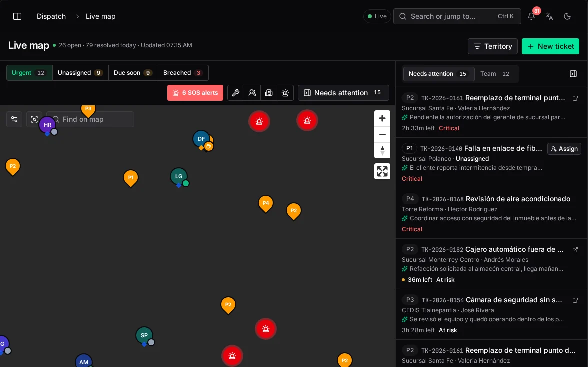Toggle the Unassigned 9 filter chip
The width and height of the screenshot is (588, 367).
(x=80, y=73)
